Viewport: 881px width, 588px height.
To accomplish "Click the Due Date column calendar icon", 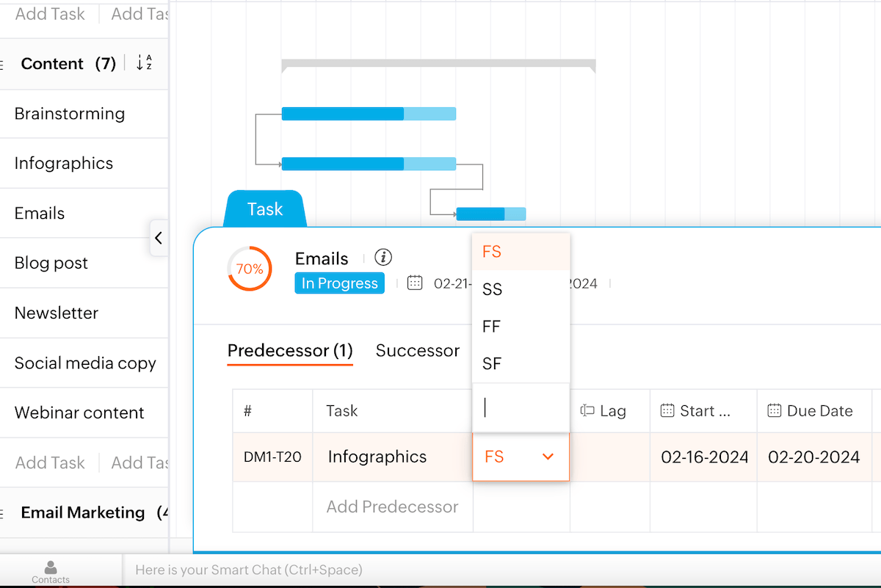I will pyautogui.click(x=775, y=411).
